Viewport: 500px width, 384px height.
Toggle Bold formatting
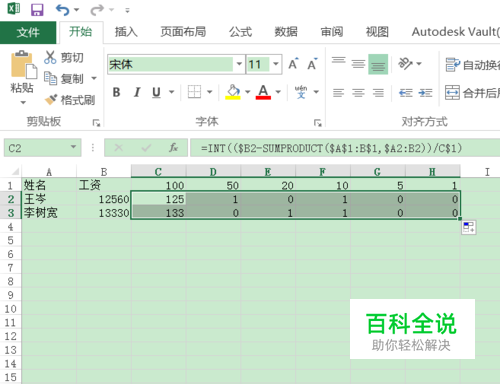click(x=116, y=92)
